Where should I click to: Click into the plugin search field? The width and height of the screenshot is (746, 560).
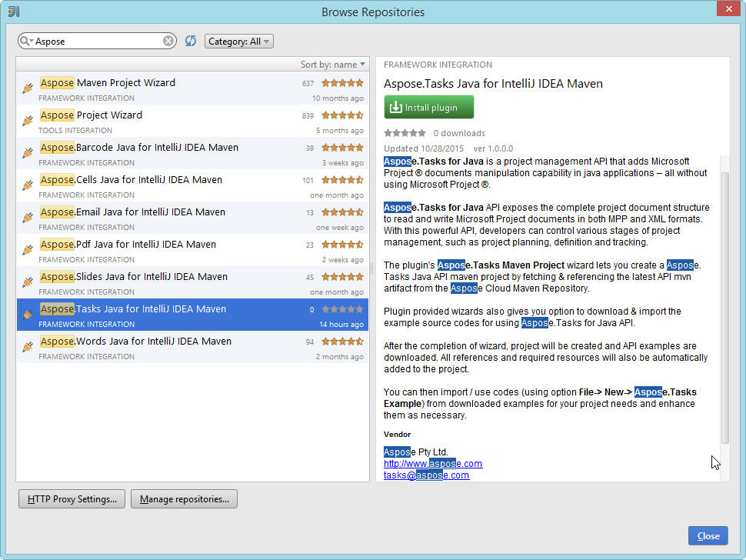[x=96, y=42]
